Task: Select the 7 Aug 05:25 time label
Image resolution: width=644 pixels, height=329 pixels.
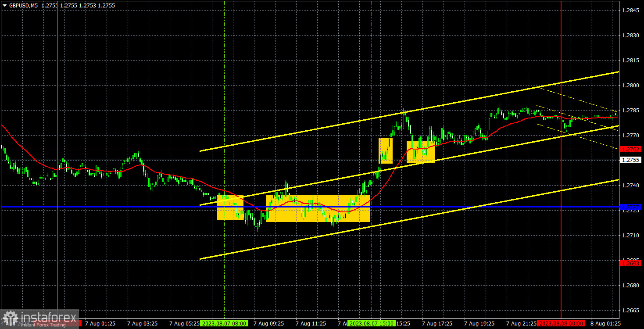Action: click(184, 323)
